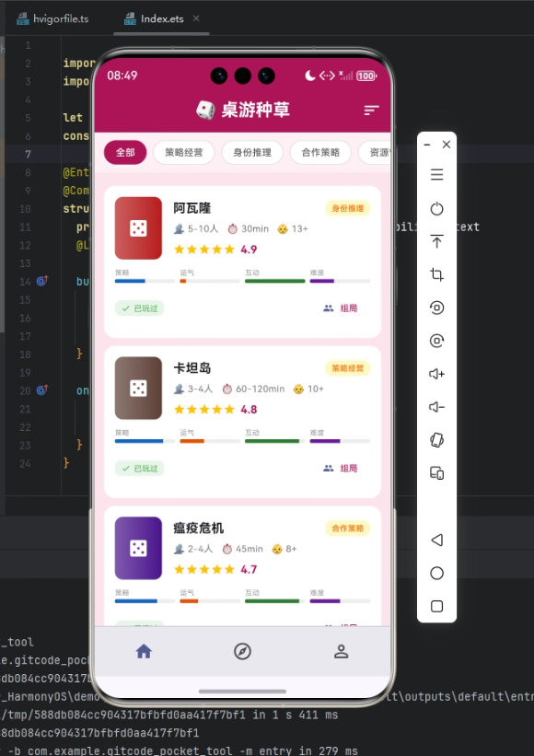534x756 pixels.
Task: Tap the 合作策略 tag on 瘟疫危机 card
Action: click(x=347, y=529)
